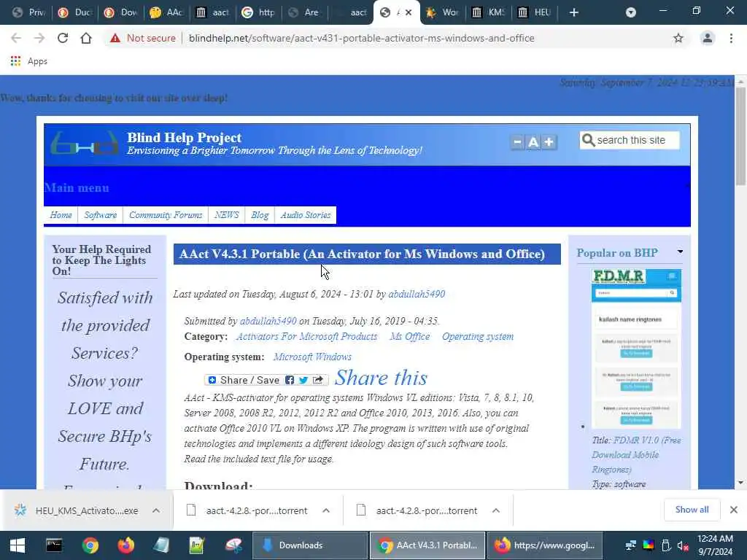This screenshot has width=747, height=560.
Task: Reset site font size with A button
Action: [x=533, y=142]
